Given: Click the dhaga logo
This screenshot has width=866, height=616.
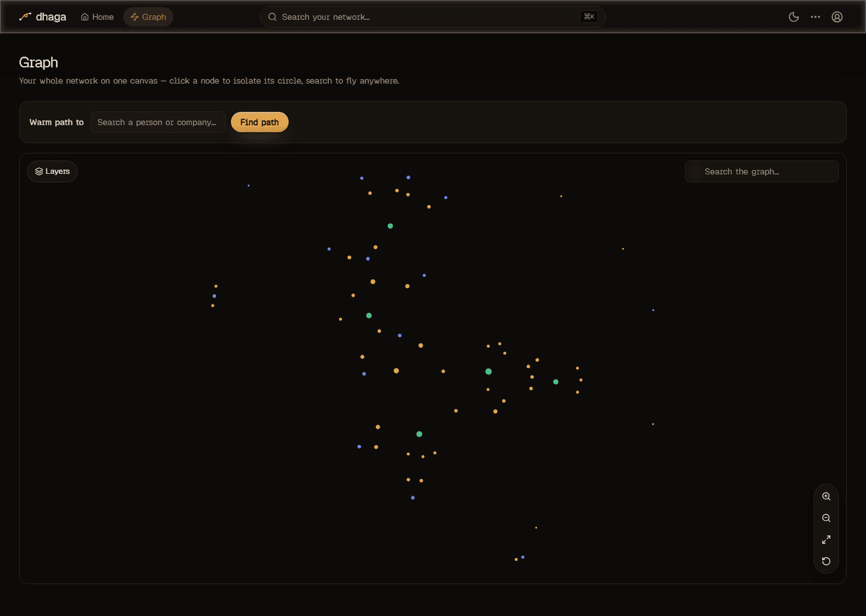Looking at the screenshot, I should [x=42, y=17].
